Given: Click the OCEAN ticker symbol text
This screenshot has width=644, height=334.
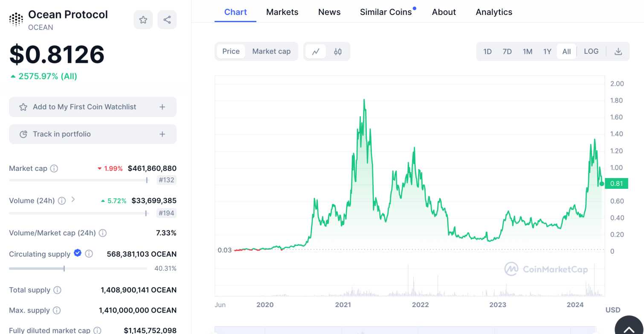Looking at the screenshot, I should [41, 27].
